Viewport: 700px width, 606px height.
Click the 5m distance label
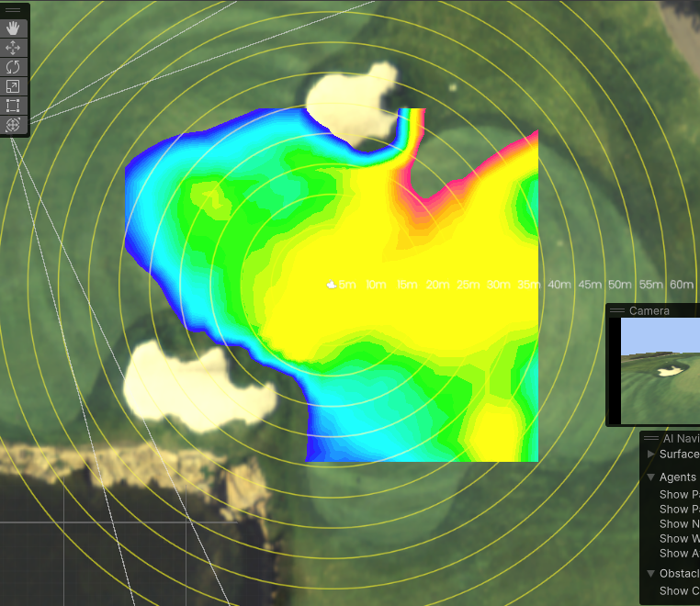pos(347,285)
